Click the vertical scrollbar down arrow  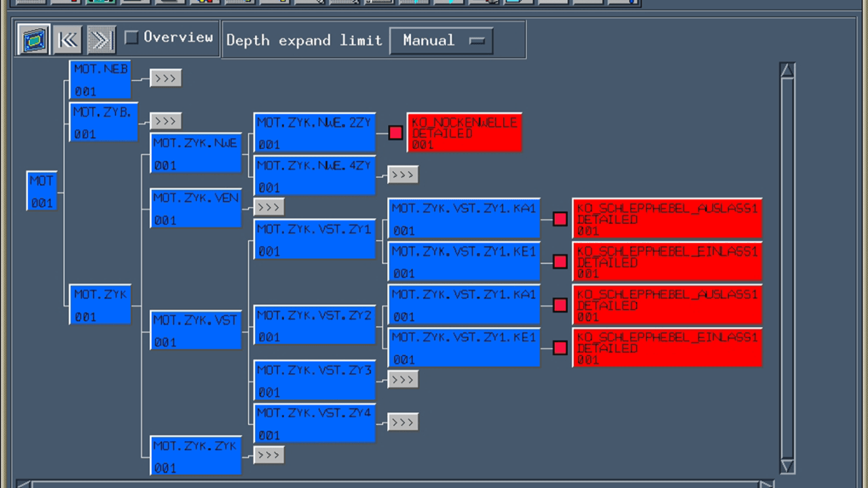787,466
